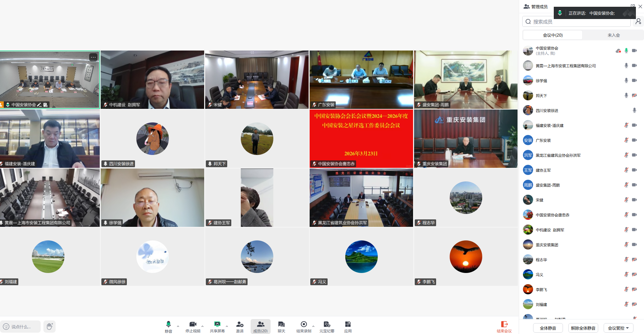
Task: Toggle 四川安装徐进's active microphone off
Action: pos(634,110)
